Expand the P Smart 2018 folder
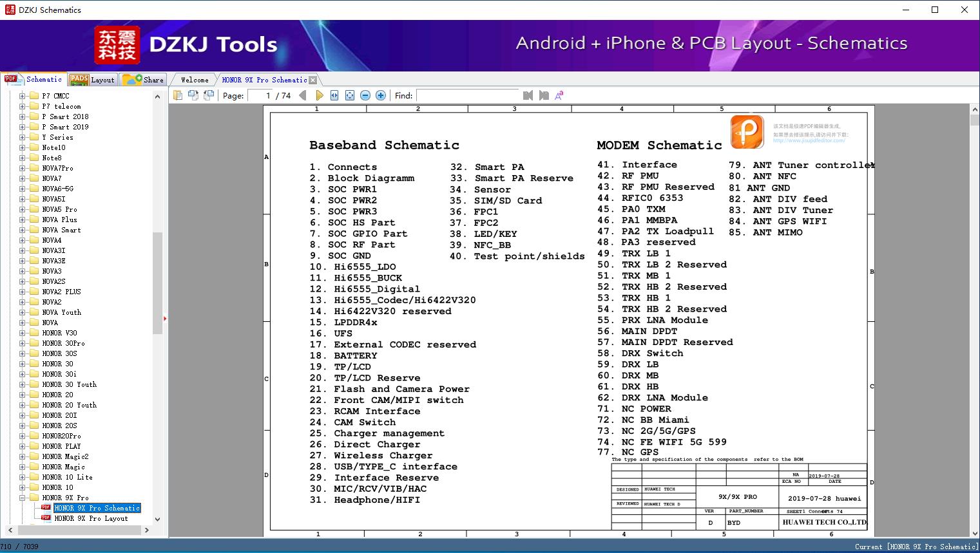Image resolution: width=980 pixels, height=553 pixels. (23, 117)
